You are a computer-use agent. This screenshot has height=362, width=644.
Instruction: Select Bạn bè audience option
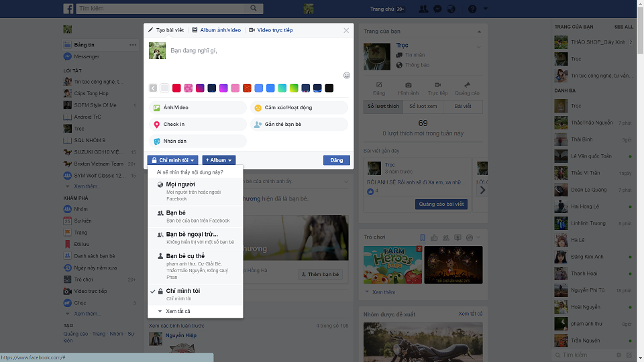(195, 217)
